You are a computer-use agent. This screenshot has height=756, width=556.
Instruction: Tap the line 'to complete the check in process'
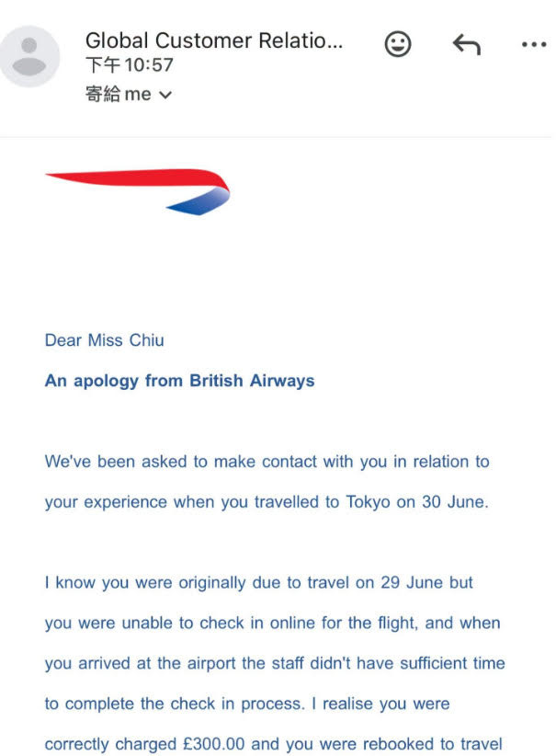click(175, 704)
